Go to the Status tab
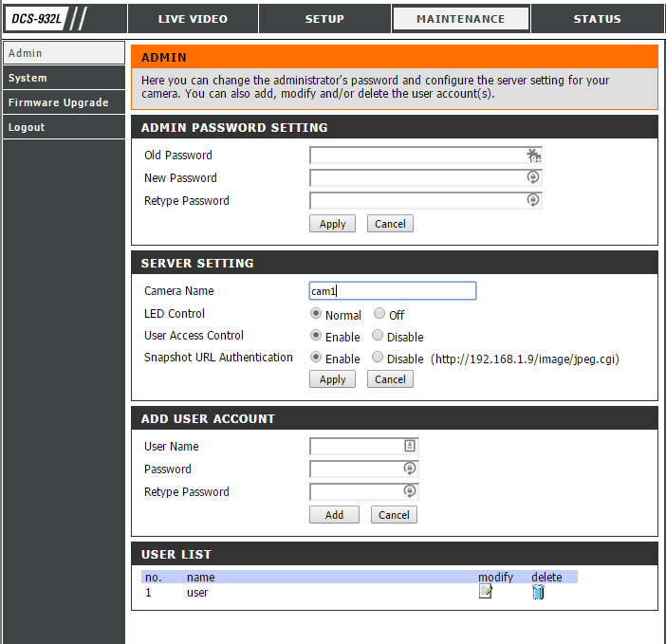 point(597,19)
